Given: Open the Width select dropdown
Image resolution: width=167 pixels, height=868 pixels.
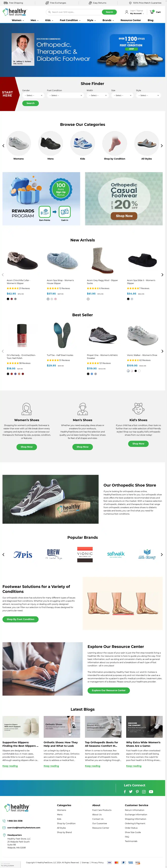Looking at the screenshot, I should pyautogui.click(x=97, y=95).
